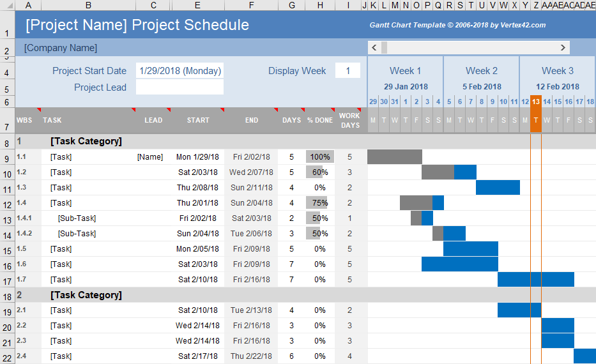The width and height of the screenshot is (596, 364).
Task: Click the timeline scrollbar left arrow
Action: click(374, 48)
